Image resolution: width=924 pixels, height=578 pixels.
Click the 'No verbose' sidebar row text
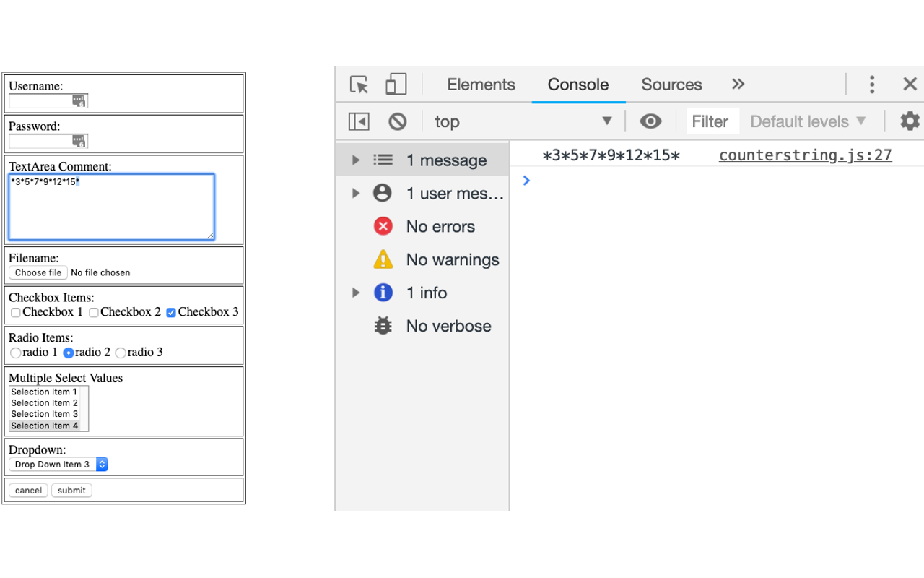point(448,326)
